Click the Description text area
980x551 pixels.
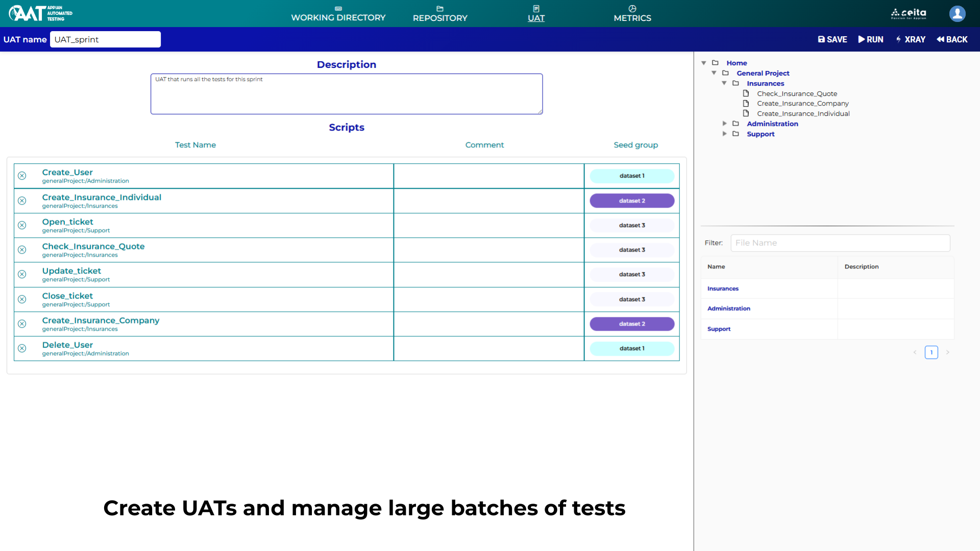pyautogui.click(x=347, y=94)
